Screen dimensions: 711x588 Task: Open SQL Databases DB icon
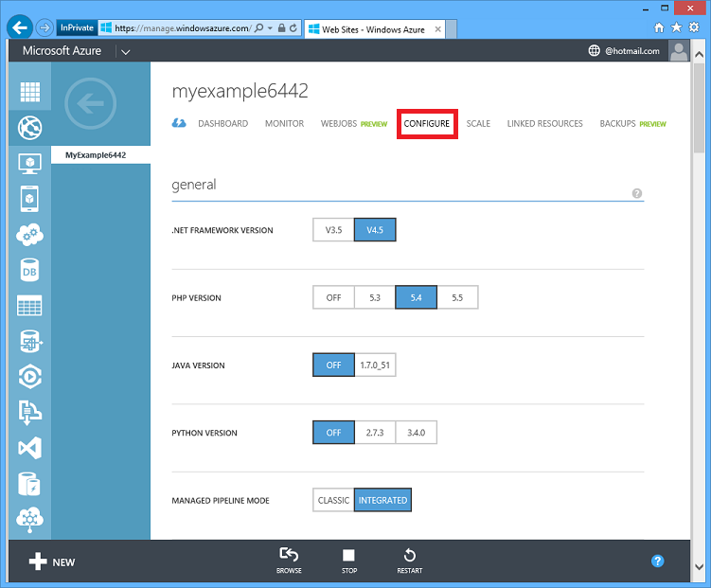pyautogui.click(x=30, y=271)
